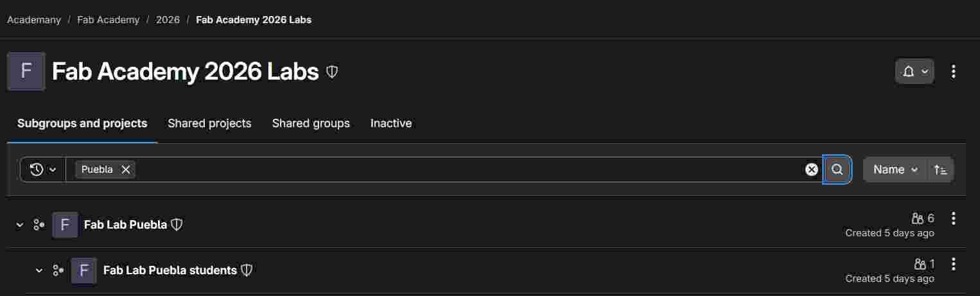The height and width of the screenshot is (296, 980).
Task: Toggle the sort direction button
Action: point(941,170)
